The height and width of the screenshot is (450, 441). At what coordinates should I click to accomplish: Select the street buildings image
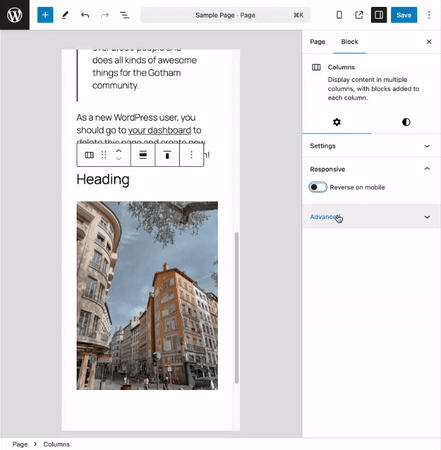(x=147, y=295)
